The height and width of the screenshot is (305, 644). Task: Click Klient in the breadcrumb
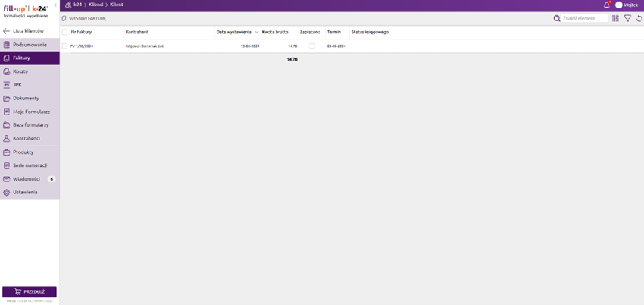pyautogui.click(x=116, y=5)
